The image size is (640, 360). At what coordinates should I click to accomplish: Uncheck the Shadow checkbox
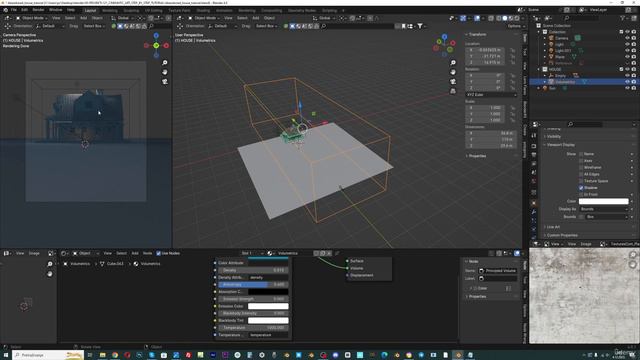(581, 188)
